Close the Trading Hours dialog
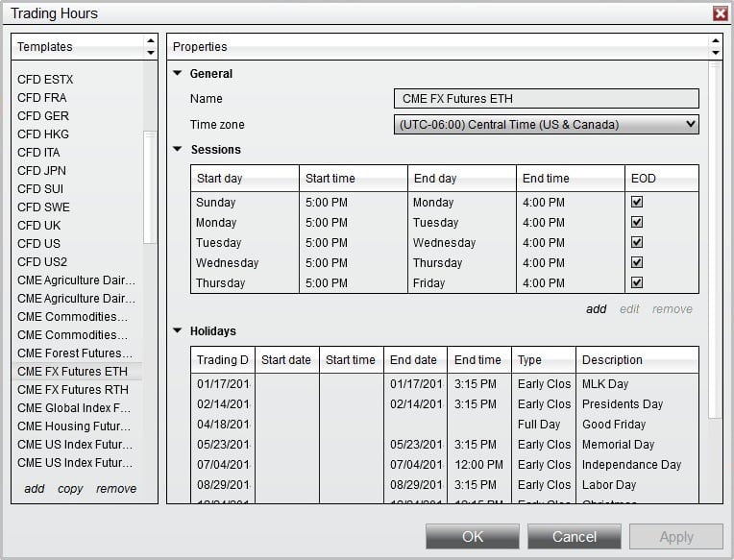The width and height of the screenshot is (734, 560). coord(720,13)
